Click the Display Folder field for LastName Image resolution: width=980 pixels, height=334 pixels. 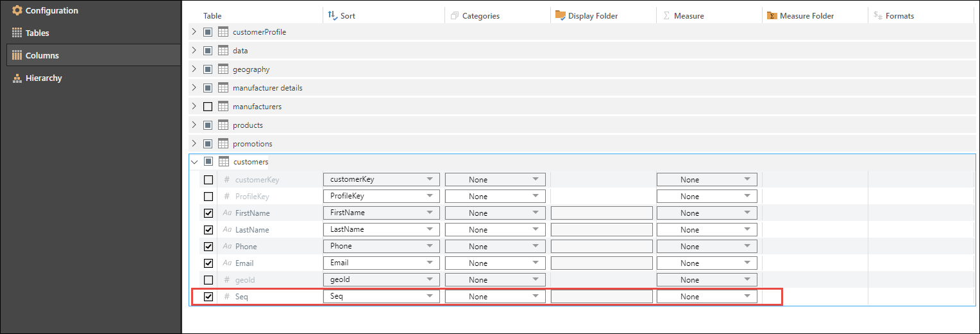pos(601,230)
